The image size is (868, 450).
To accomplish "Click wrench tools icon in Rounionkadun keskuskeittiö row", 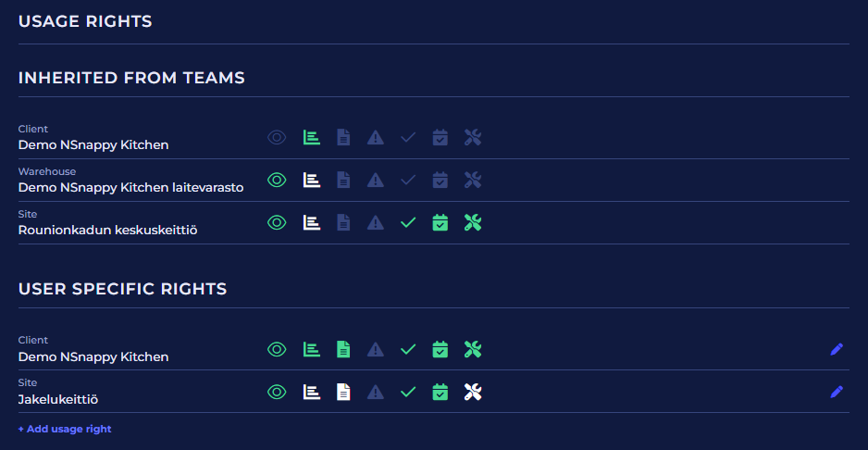I will tap(473, 222).
